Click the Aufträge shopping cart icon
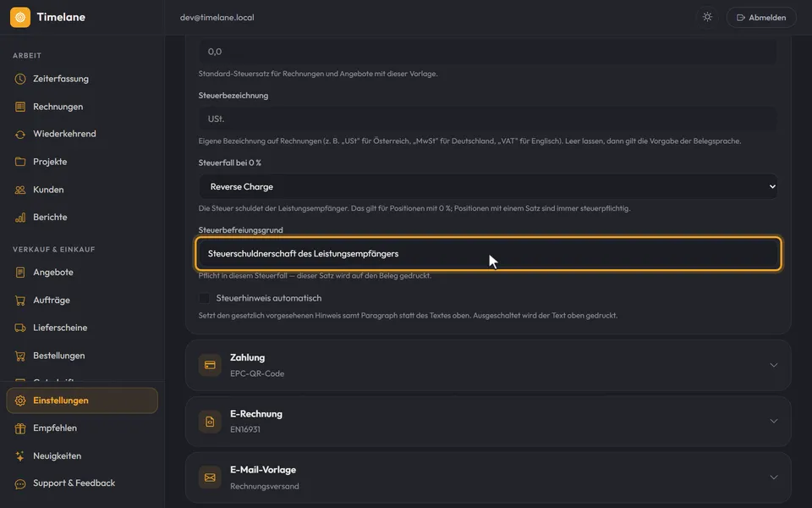Screen dimensions: 812x508 coord(20,300)
